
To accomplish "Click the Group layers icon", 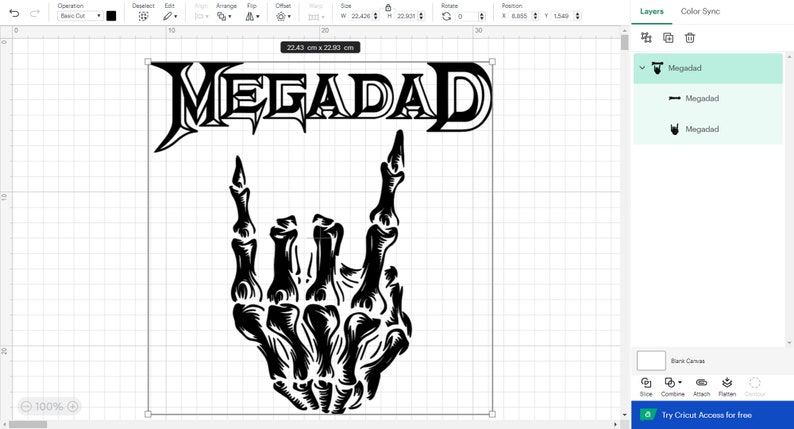I will coord(646,37).
